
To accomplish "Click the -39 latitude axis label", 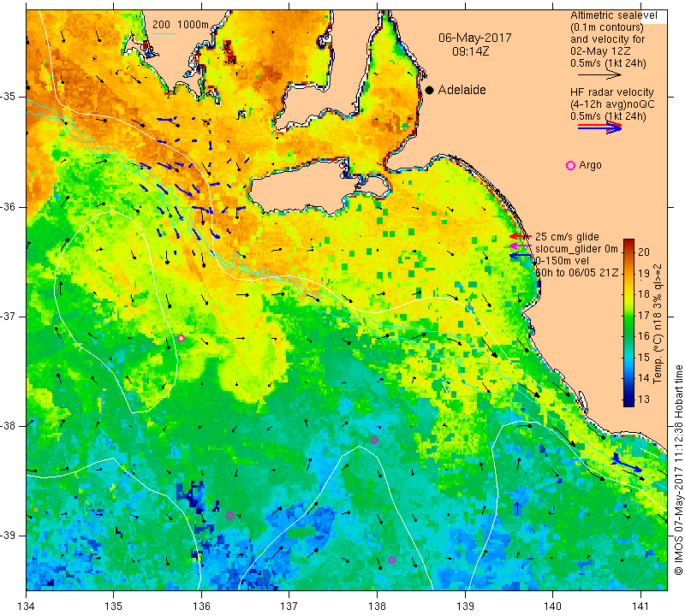I will [x=9, y=536].
